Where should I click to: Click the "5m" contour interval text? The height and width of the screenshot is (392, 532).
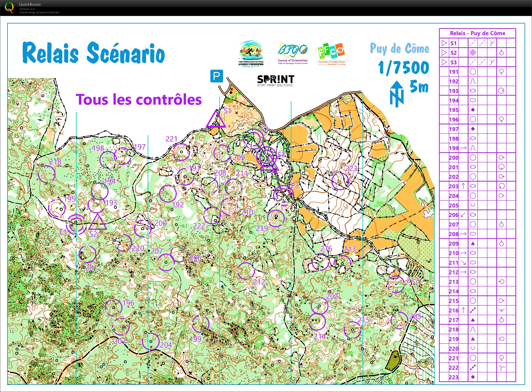point(419,87)
